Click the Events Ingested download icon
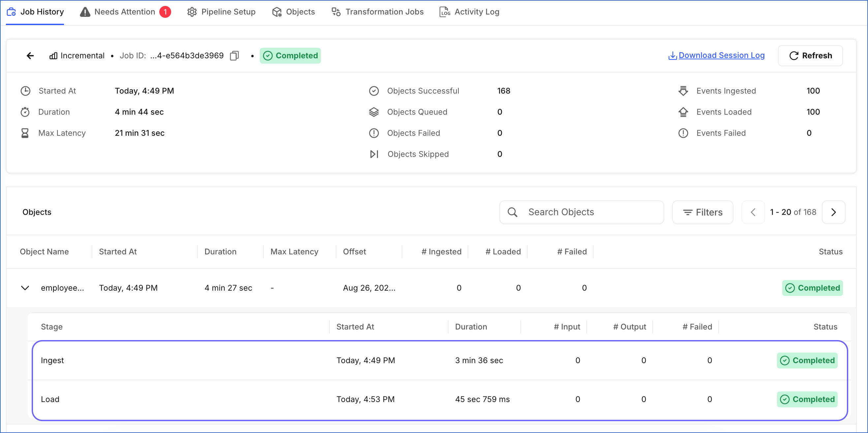Image resolution: width=868 pixels, height=433 pixels. [x=683, y=91]
